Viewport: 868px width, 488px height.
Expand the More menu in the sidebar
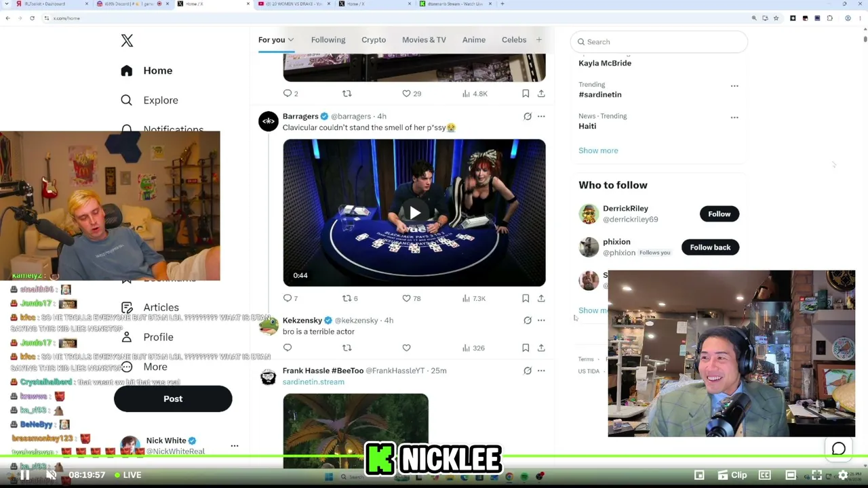(x=144, y=367)
